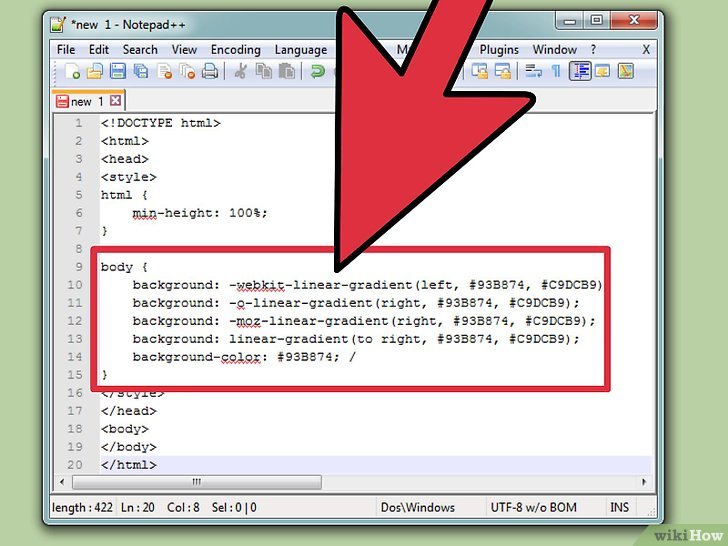The height and width of the screenshot is (546, 728).
Task: Click the Paste toolbar icon
Action: coord(287,71)
